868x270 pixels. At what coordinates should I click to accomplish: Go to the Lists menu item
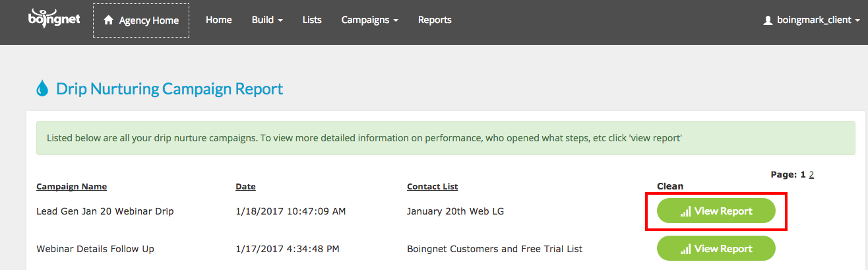click(312, 20)
